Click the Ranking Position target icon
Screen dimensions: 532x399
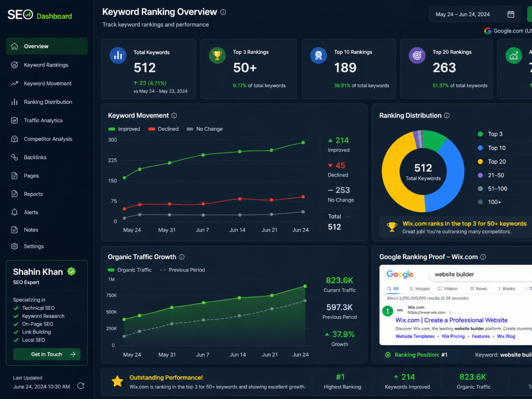pos(388,355)
